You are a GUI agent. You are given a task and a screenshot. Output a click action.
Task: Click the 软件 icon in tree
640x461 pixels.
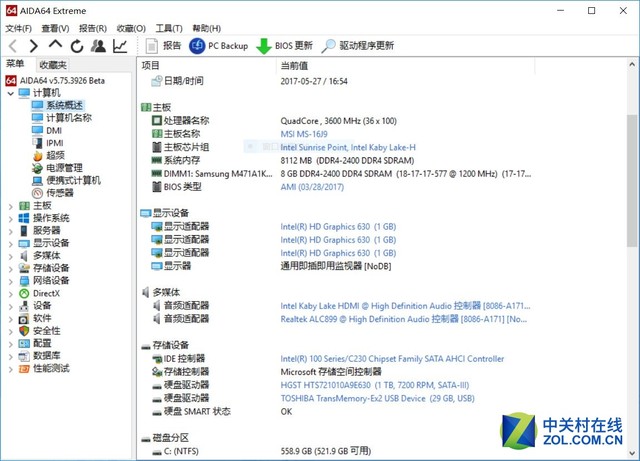click(24, 318)
